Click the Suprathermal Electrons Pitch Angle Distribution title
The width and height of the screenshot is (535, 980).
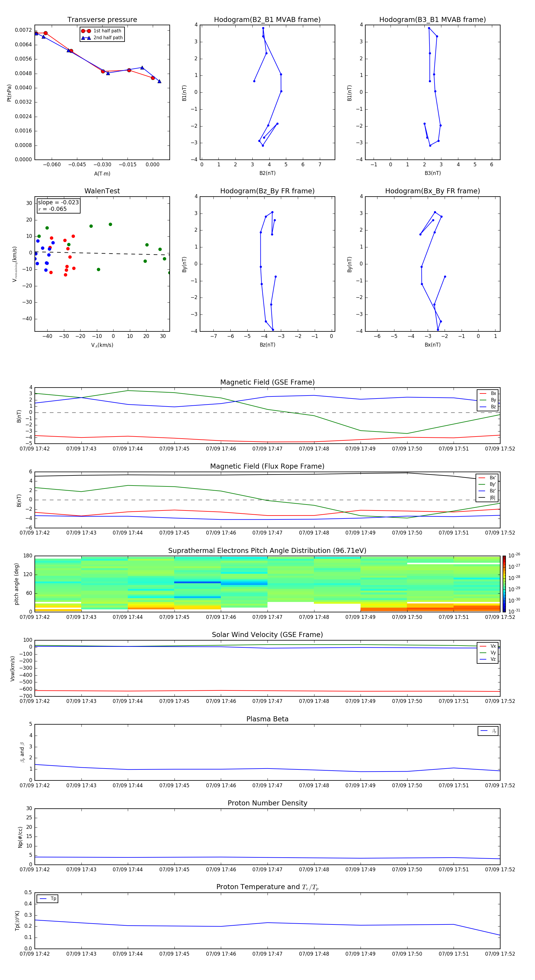[267, 551]
